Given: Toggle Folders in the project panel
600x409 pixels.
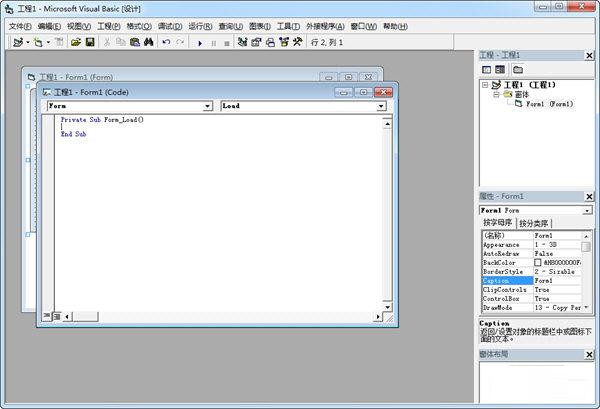Looking at the screenshot, I should (x=518, y=70).
